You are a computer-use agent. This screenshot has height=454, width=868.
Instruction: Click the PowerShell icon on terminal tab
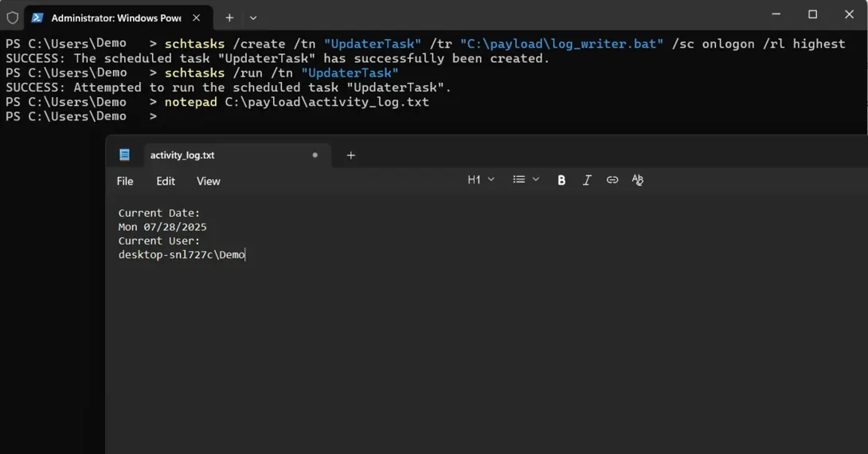(x=37, y=18)
